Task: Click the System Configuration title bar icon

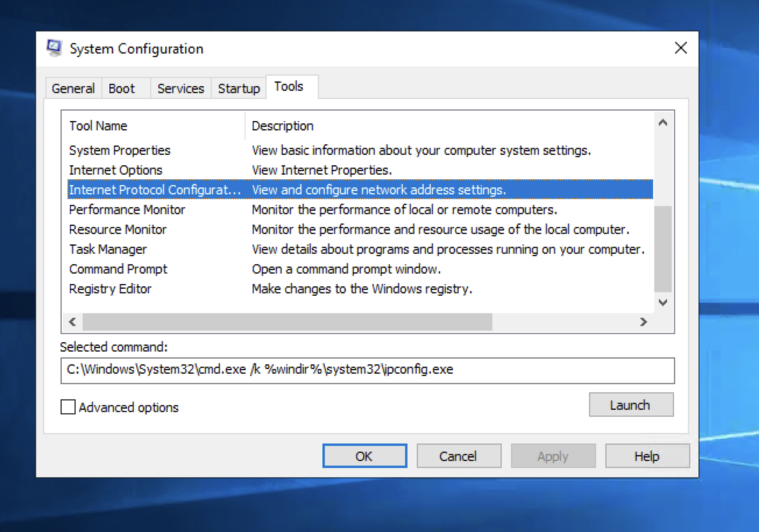Action: (55, 48)
